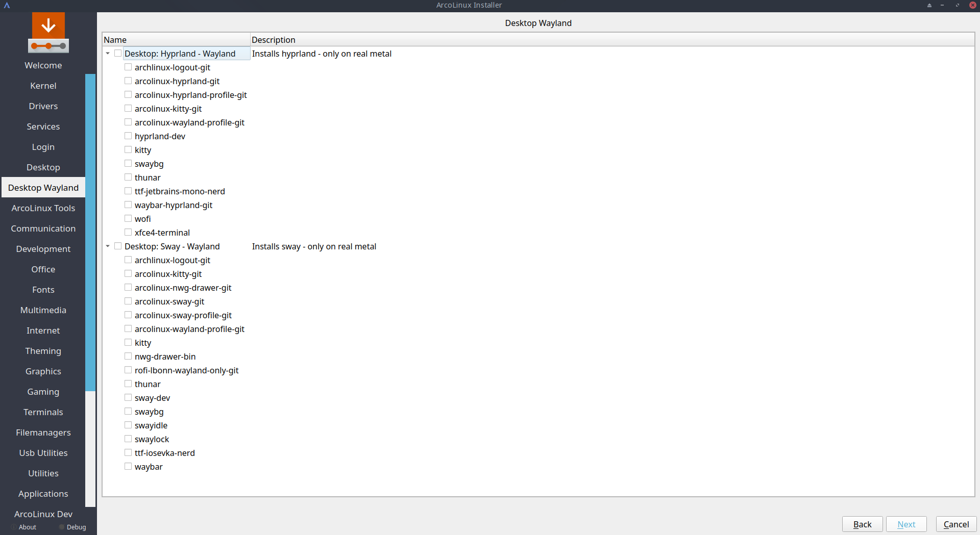Image resolution: width=980 pixels, height=535 pixels.
Task: Switch to the Development step
Action: click(43, 249)
